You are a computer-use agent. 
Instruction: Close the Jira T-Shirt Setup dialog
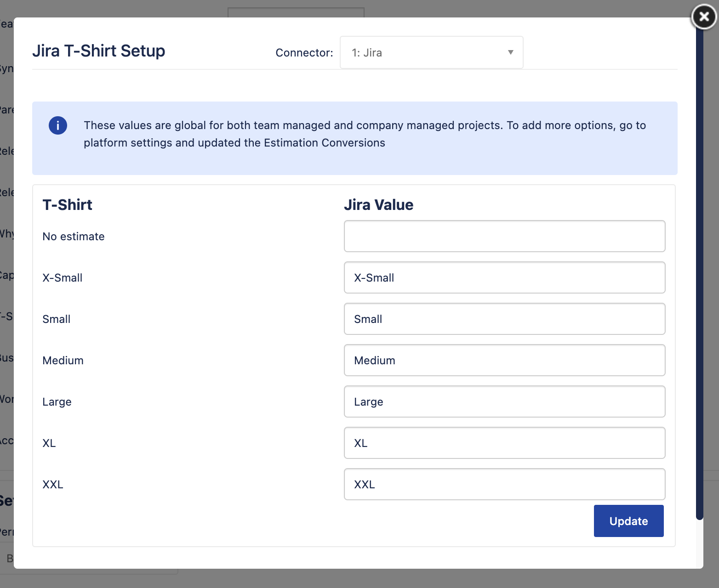pos(704,17)
